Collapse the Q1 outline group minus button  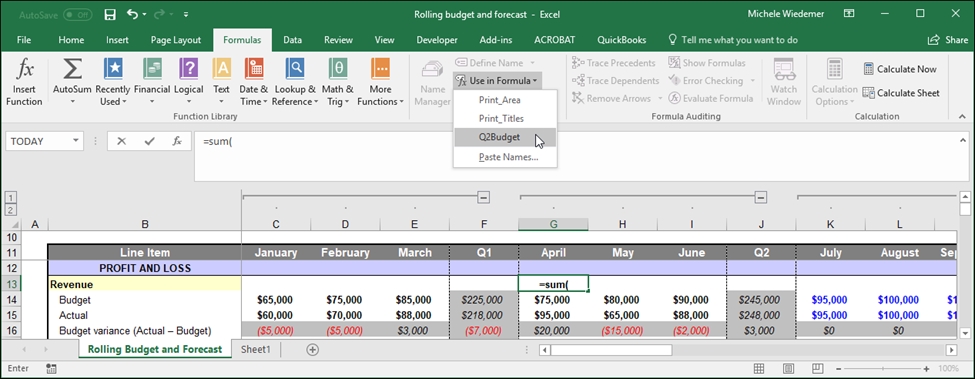point(484,198)
